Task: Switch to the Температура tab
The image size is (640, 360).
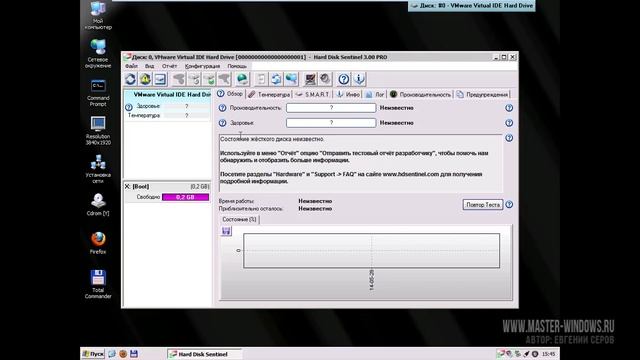Action: [x=269, y=94]
